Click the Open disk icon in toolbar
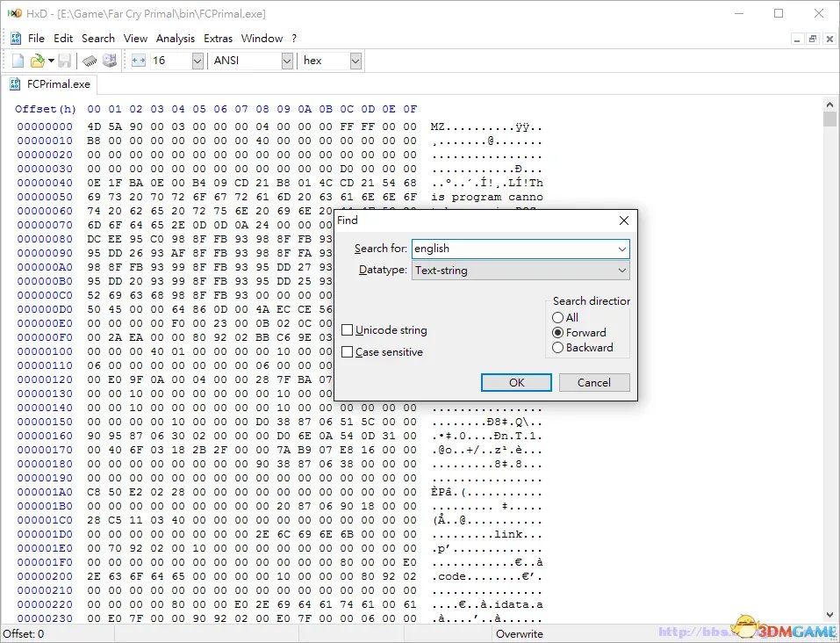 [x=110, y=61]
